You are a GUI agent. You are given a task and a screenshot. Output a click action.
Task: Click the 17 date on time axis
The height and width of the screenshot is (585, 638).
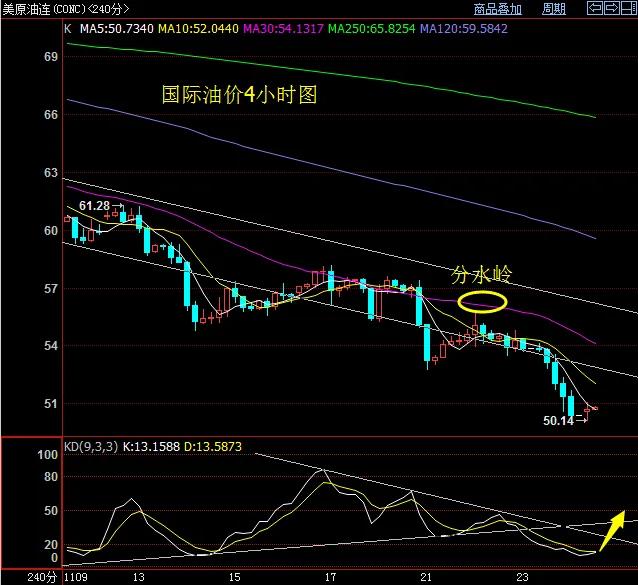tap(330, 577)
